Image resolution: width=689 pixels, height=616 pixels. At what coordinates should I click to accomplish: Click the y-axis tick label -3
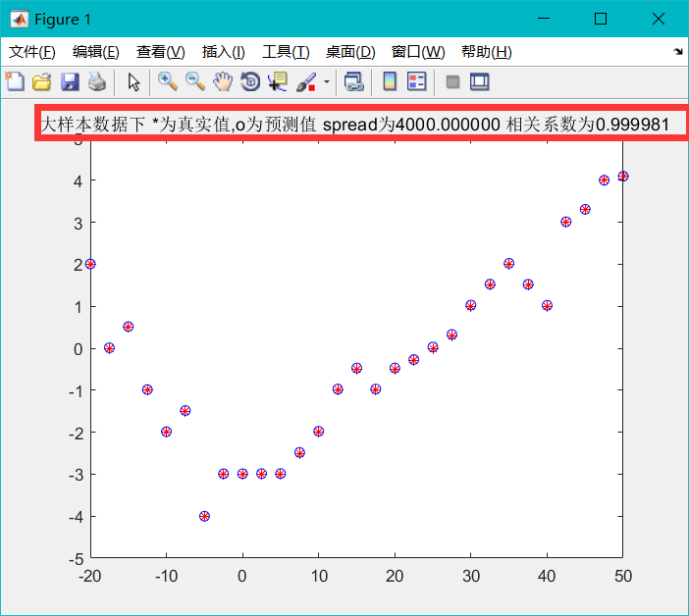tap(76, 475)
